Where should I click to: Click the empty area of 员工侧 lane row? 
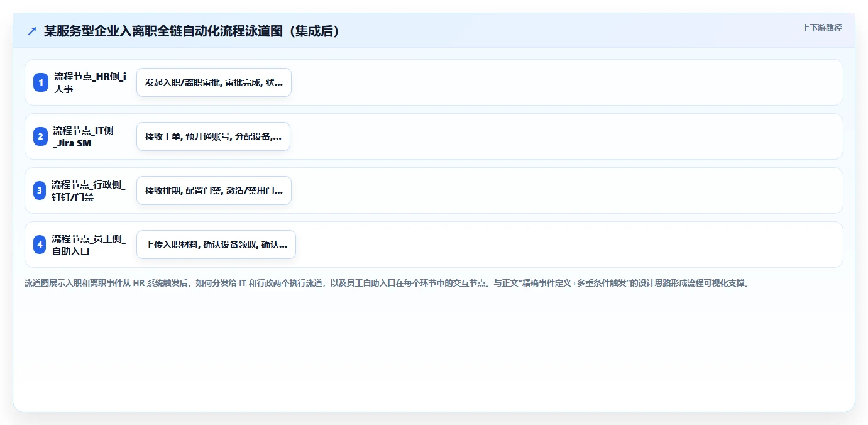tap(569, 245)
